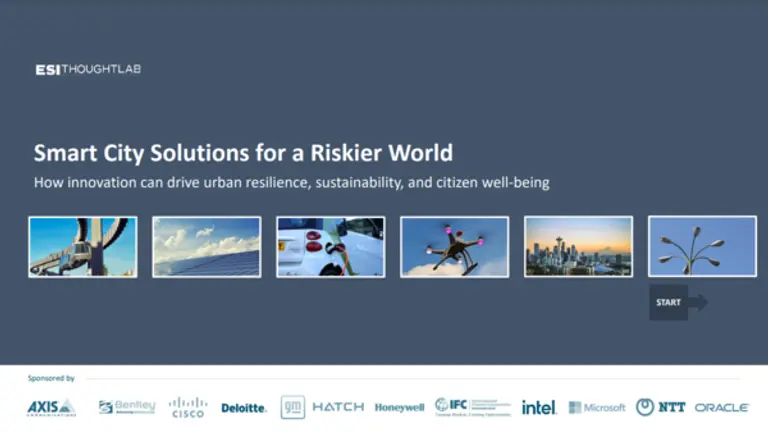Screen dimensions: 768x433
Task: Choose the drone thumbnail image
Action: coord(454,247)
